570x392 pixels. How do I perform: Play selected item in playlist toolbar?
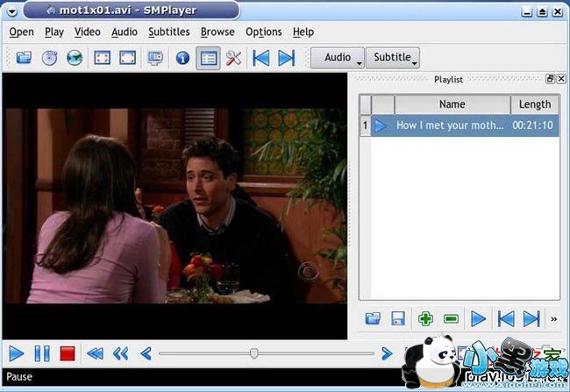(479, 319)
